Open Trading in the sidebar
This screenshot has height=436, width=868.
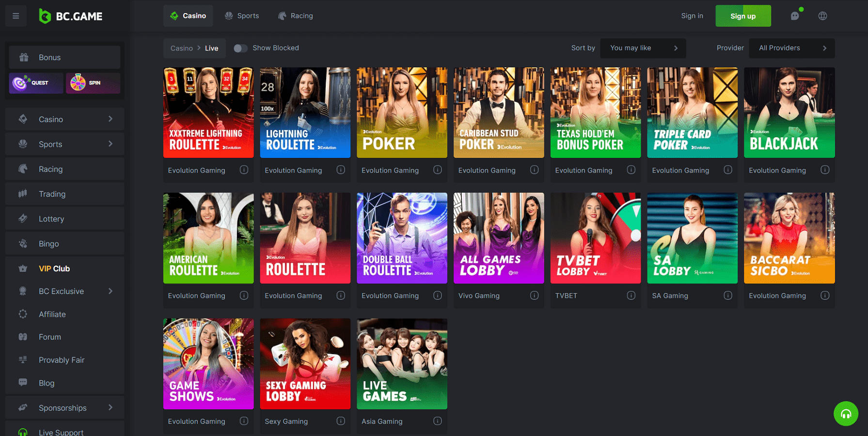pos(64,194)
